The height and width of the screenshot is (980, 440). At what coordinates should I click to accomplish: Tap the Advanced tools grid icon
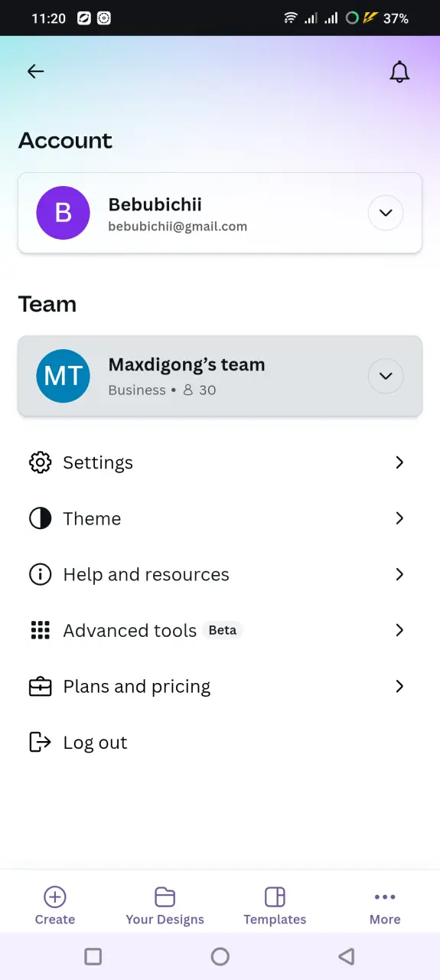tap(40, 630)
